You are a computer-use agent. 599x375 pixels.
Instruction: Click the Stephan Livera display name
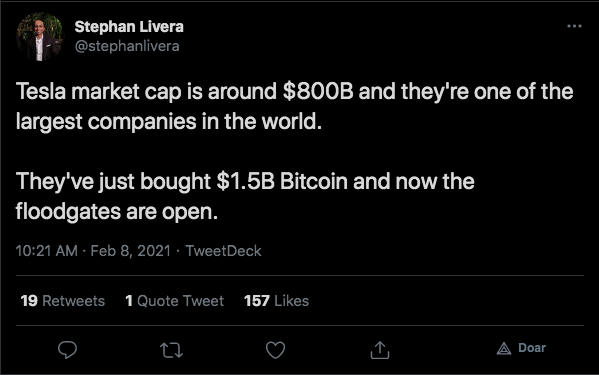point(129,27)
